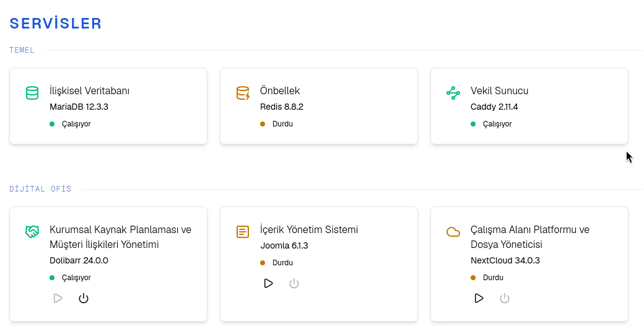Image resolution: width=644 pixels, height=331 pixels.
Task: Click the document icon for İçerik Yönetim Sistemi
Action: (243, 231)
